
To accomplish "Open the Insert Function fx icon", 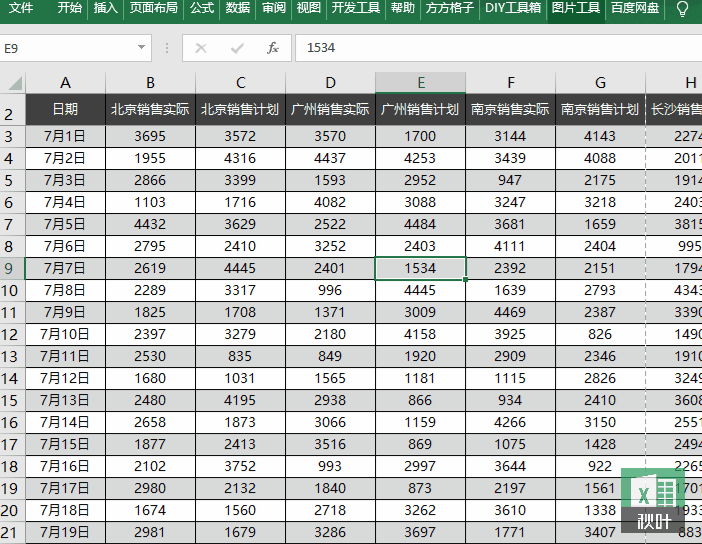I will click(273, 48).
